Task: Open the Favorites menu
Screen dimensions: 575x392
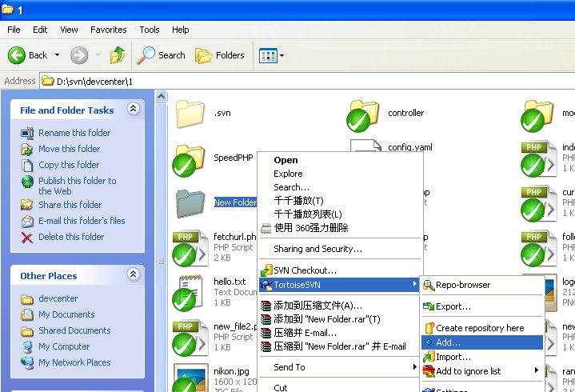Action: pyautogui.click(x=109, y=30)
